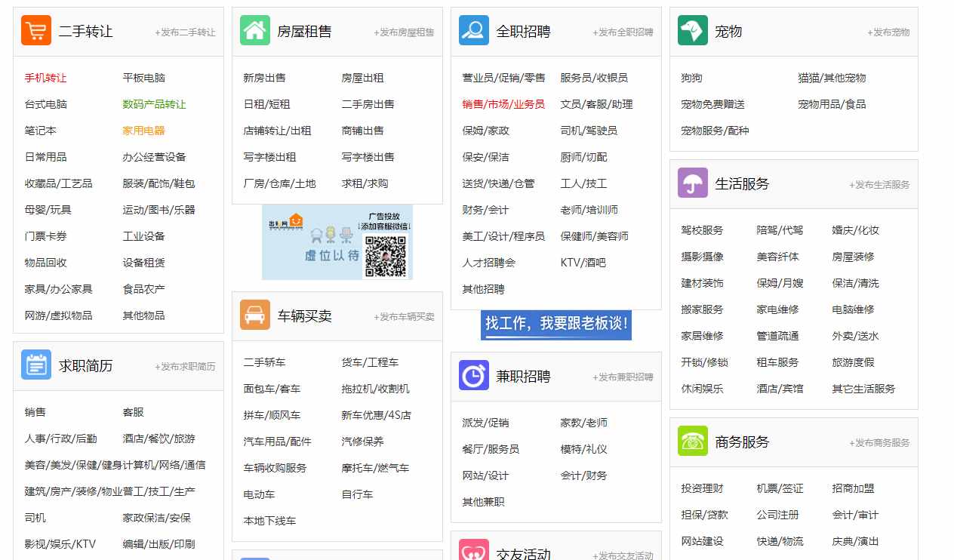Click the purple umbrella 生活服务 icon
Viewport: 954px width, 560px height.
(x=693, y=183)
